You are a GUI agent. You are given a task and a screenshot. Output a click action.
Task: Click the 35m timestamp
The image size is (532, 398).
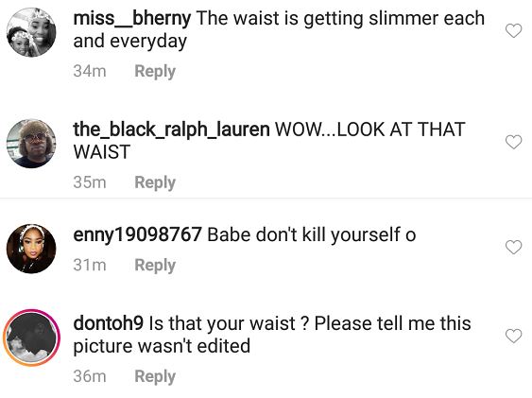pos(90,182)
